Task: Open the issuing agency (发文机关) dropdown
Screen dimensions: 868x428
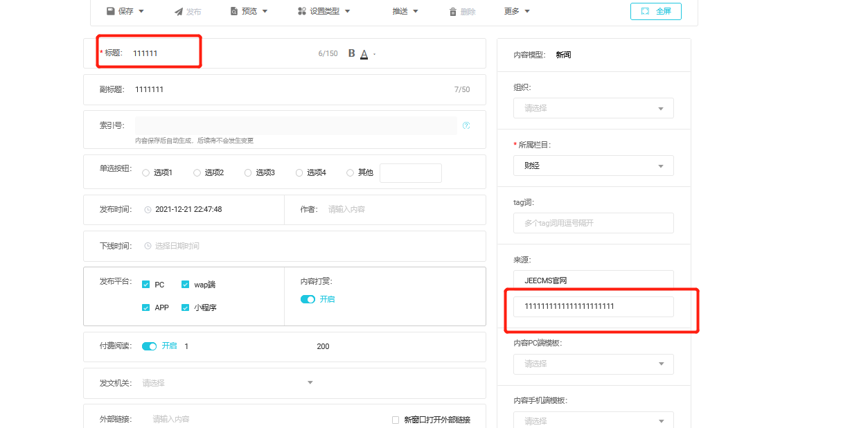Action: [227, 382]
